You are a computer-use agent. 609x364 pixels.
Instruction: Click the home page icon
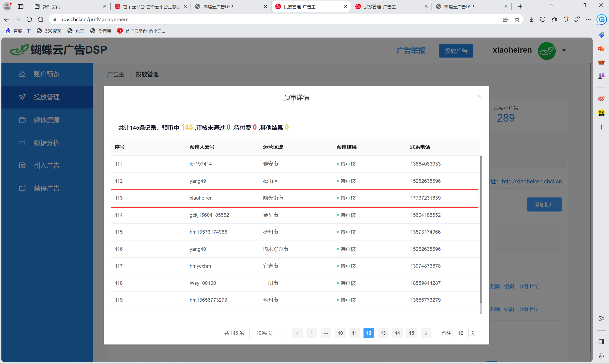pos(41,19)
